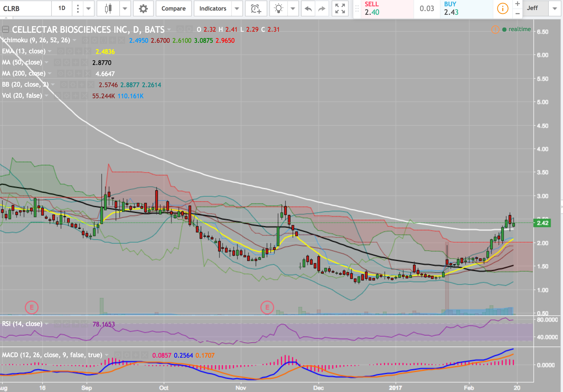Hide the Ichimoku indicator eye icon
This screenshot has height=392, width=563.
(85, 40)
